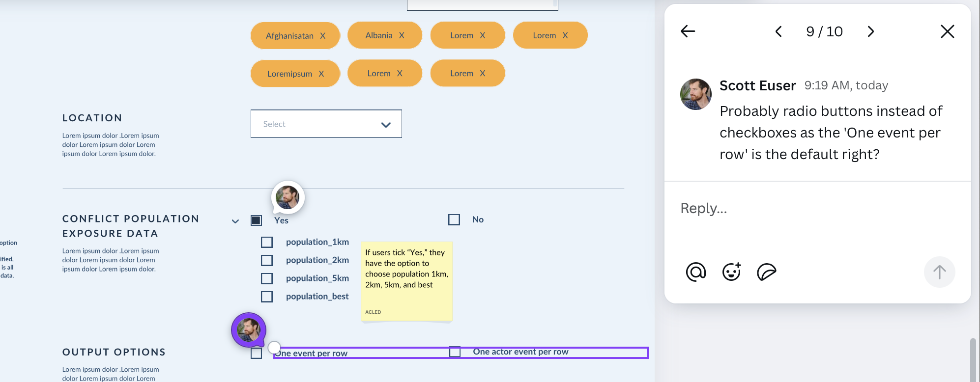Send reply with the up arrow button
Screen dimensions: 980x382
939,272
